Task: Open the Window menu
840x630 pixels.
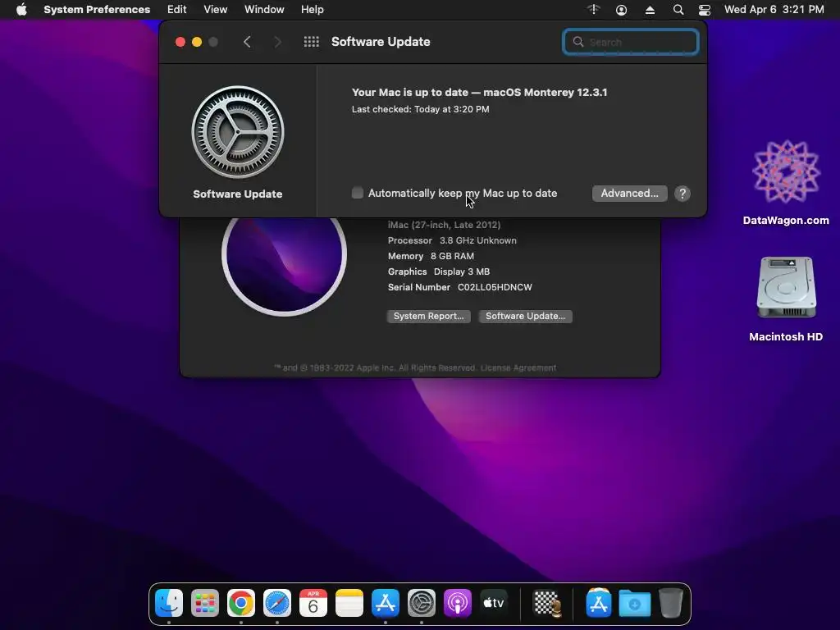Action: 264,10
